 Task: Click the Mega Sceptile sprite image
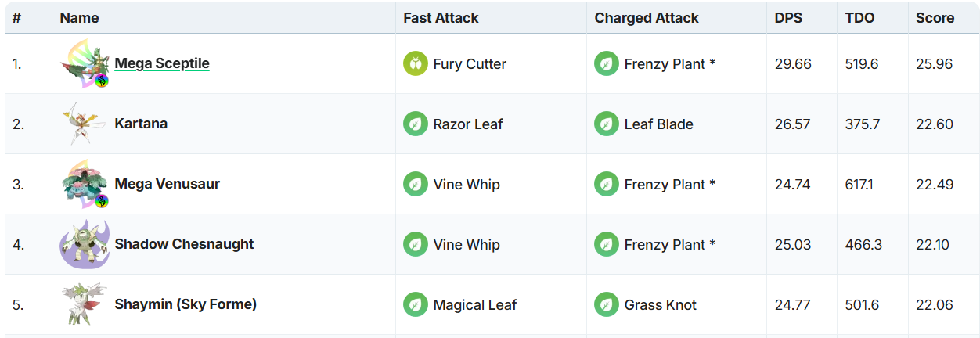point(84,64)
